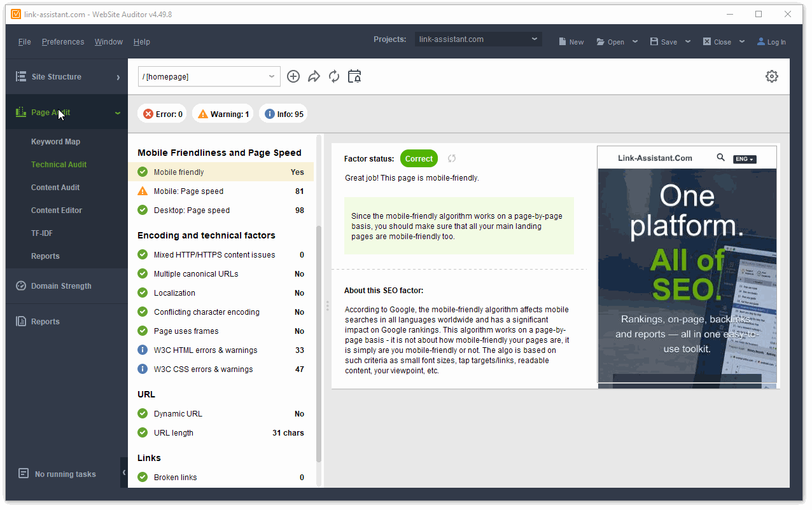Click the search magnifier in mobile preview
812x510 pixels.
pyautogui.click(x=720, y=157)
